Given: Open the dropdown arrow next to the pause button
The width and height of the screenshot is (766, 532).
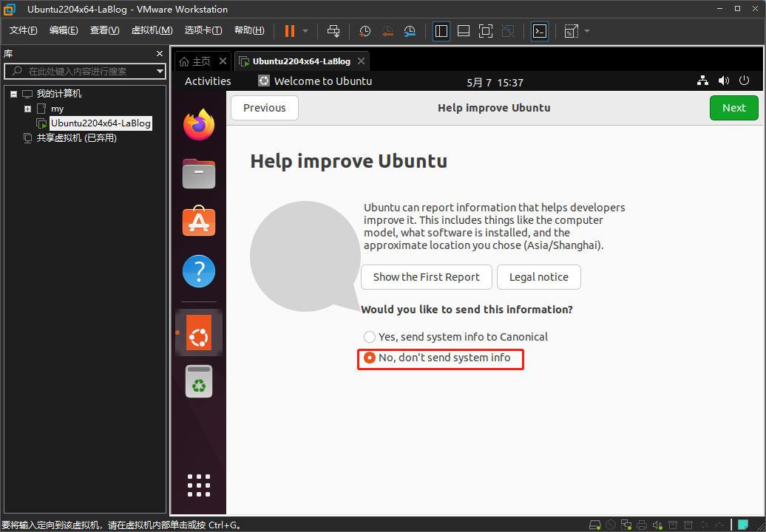Looking at the screenshot, I should coord(305,31).
